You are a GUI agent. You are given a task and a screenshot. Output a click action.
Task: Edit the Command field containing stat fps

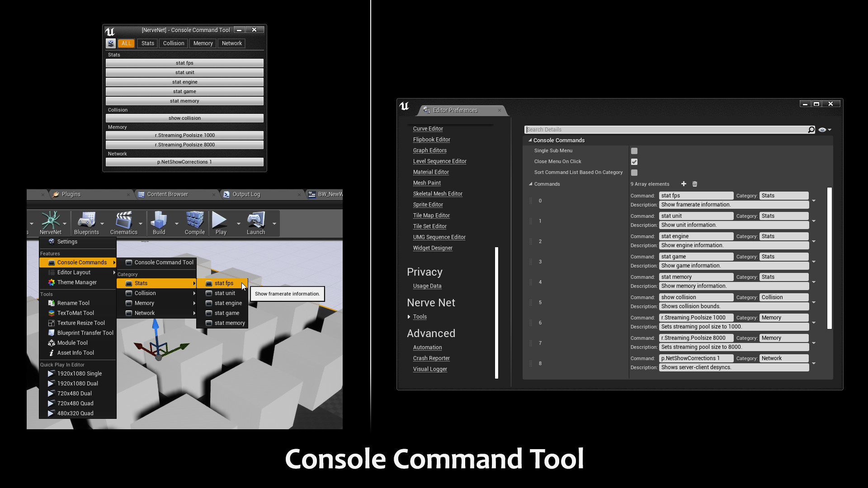[x=696, y=196]
